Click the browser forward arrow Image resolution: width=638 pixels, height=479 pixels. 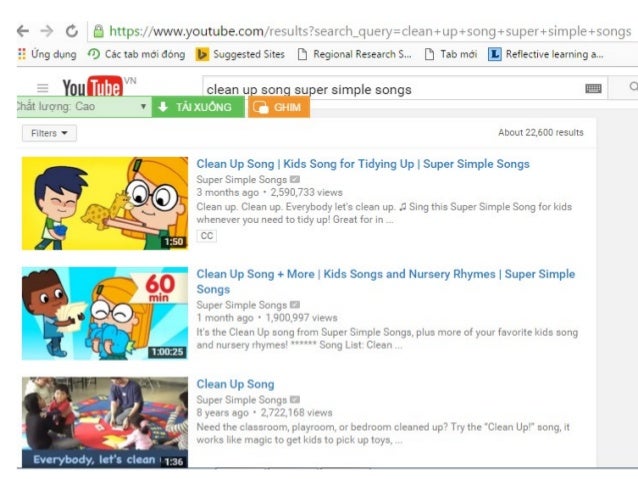coord(47,31)
